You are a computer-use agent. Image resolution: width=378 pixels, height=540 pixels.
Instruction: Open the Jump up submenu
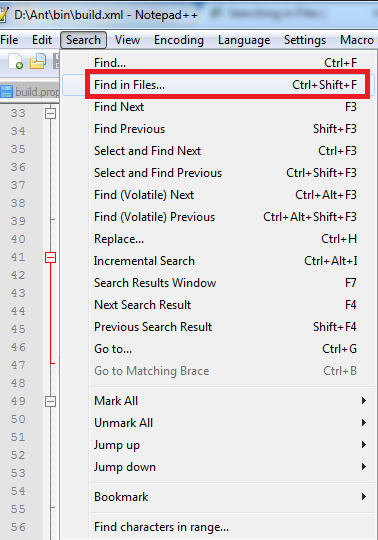(229, 445)
